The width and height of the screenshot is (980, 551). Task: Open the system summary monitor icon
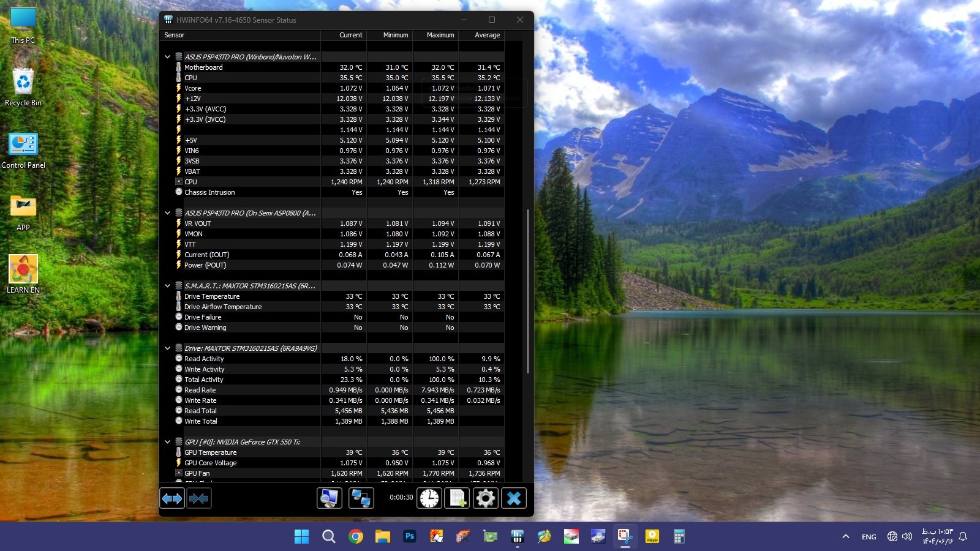(x=330, y=498)
